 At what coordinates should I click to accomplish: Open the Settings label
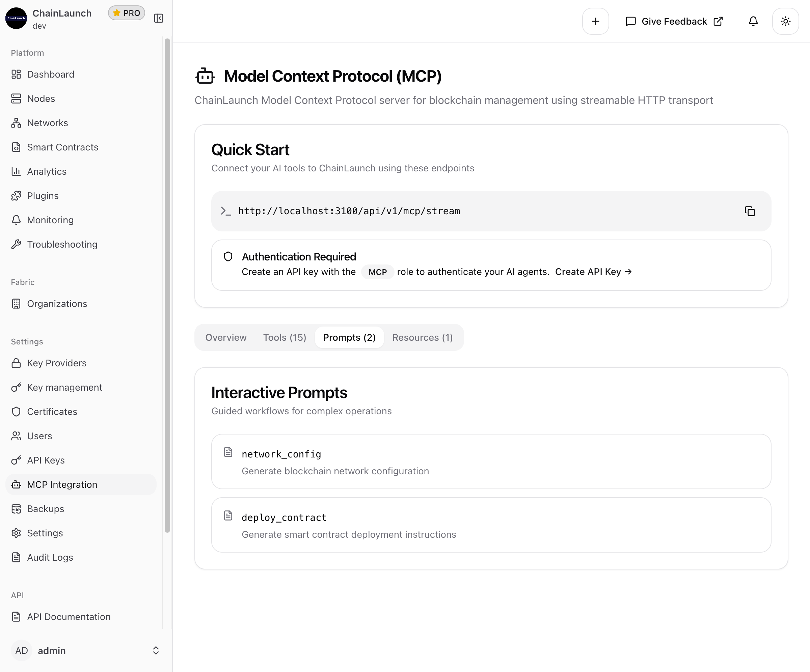(x=45, y=533)
